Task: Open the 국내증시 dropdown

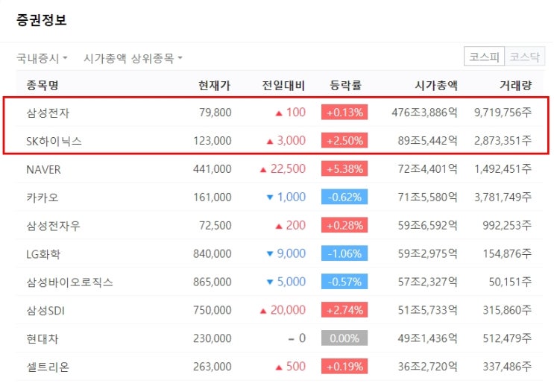Action: [42, 58]
